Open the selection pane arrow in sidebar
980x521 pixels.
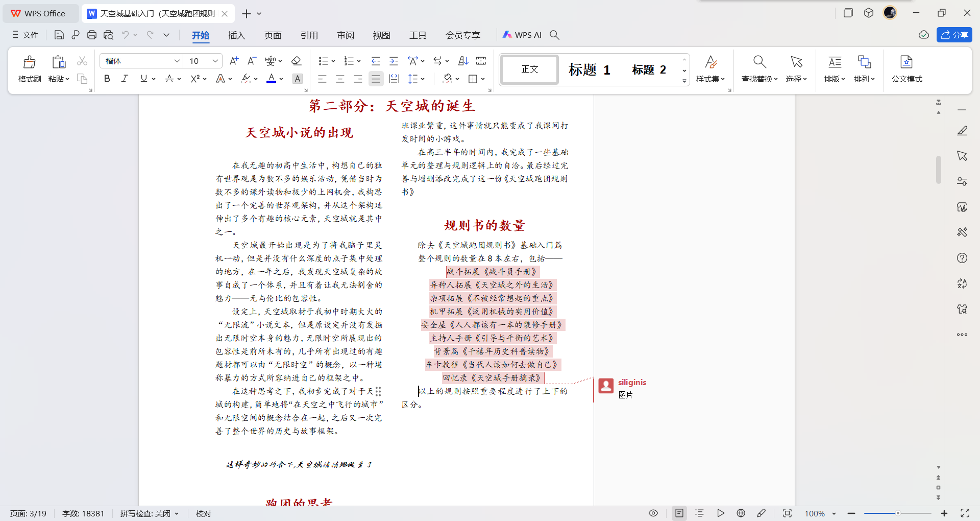[962, 156]
